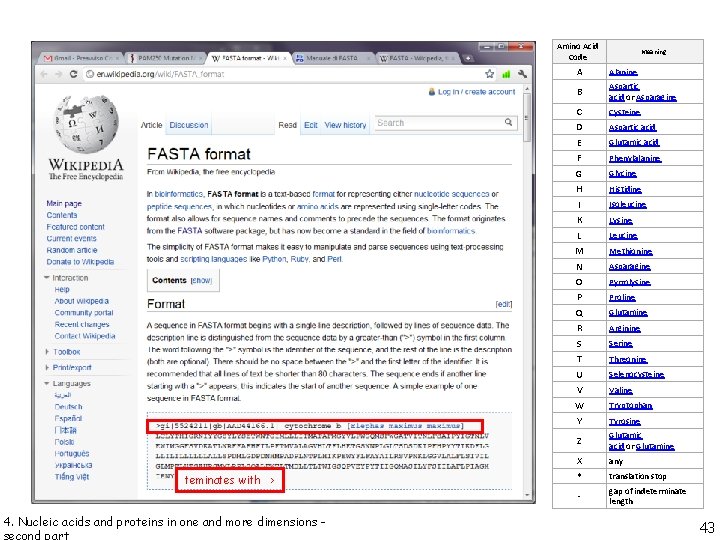Open the Contents sidebar link
720x540 pixels.
point(62,215)
